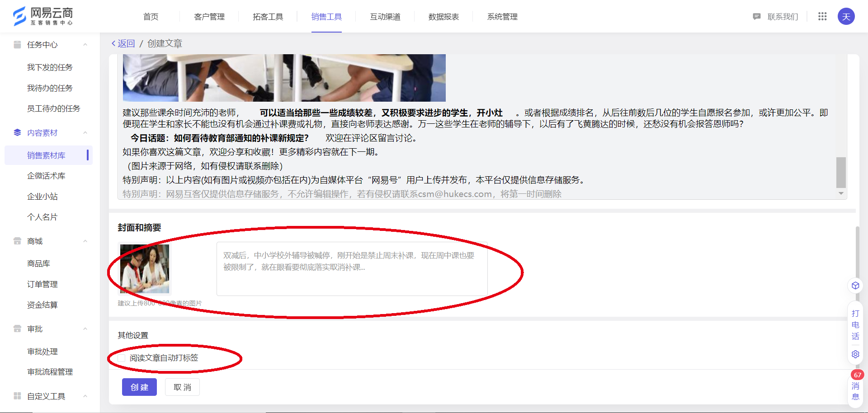Select the 销售工具 tab
868x413 pixels.
click(326, 17)
